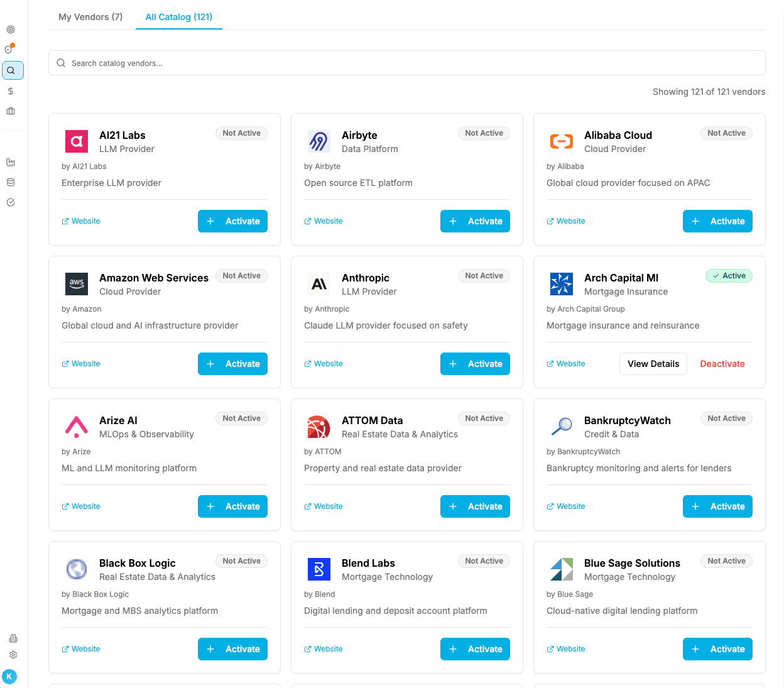
Task: Click the ATTOM Data logo
Action: tap(319, 427)
